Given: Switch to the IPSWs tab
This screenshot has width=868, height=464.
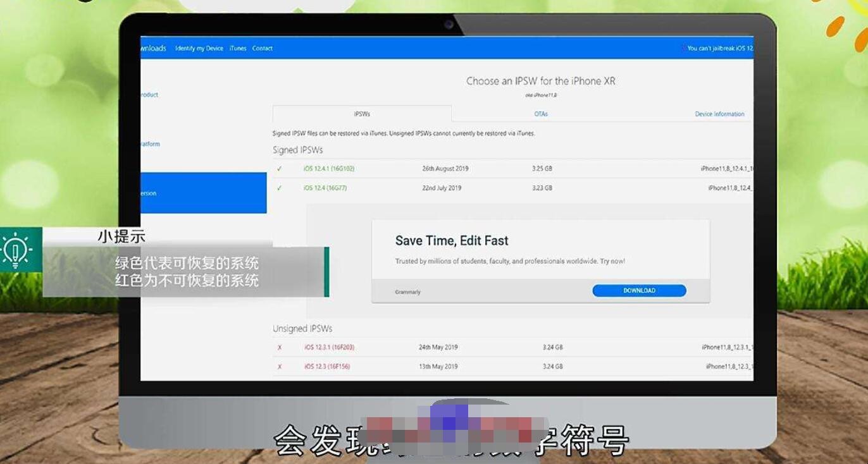Looking at the screenshot, I should (362, 114).
